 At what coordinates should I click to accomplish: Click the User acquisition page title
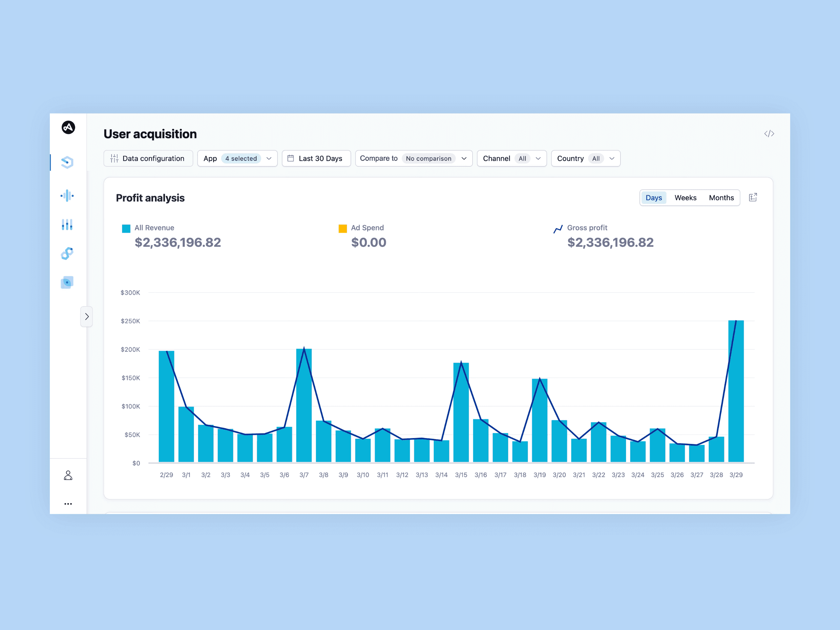(150, 134)
